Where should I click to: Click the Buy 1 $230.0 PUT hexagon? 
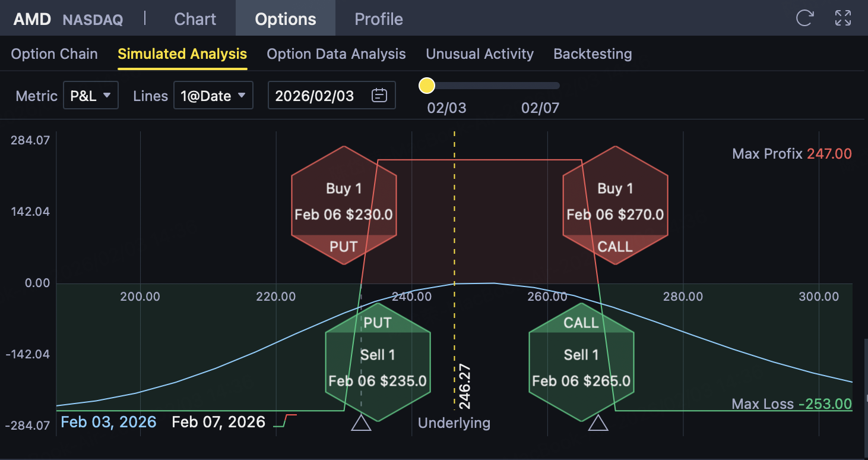(x=344, y=205)
